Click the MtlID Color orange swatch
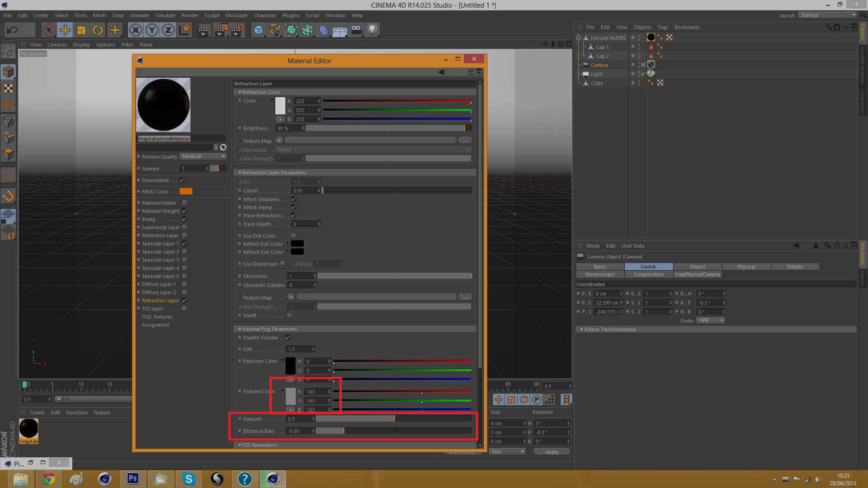The image size is (868, 488). (x=186, y=192)
